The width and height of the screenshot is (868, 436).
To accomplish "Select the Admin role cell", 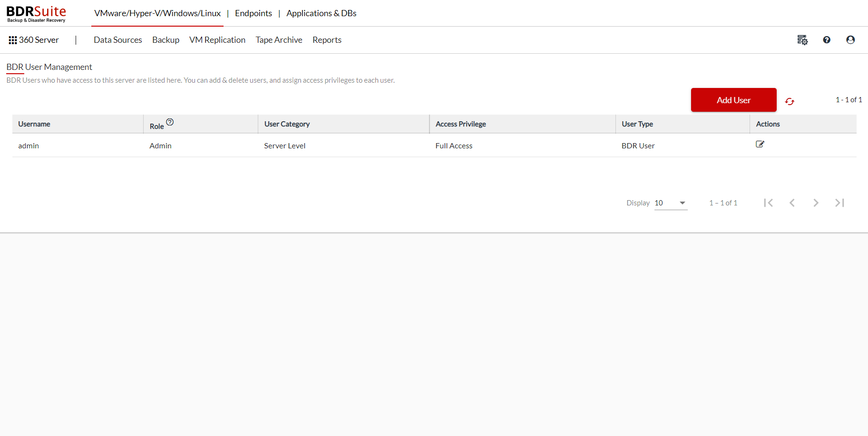I will [160, 146].
